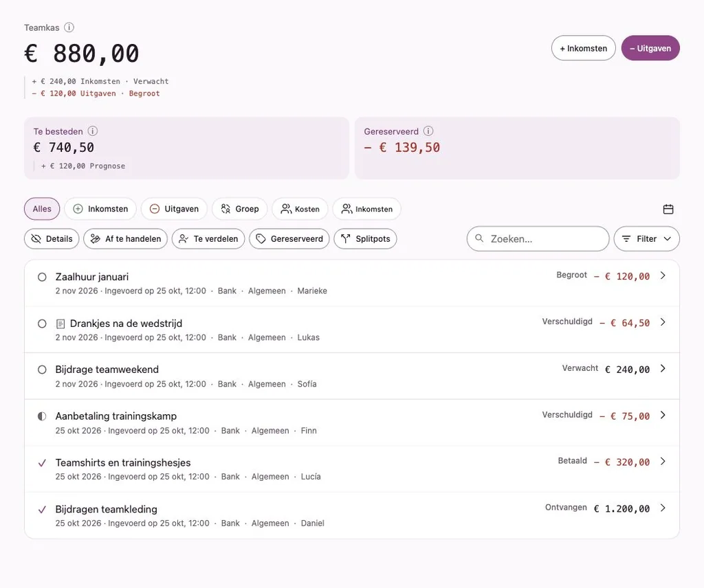
Task: Click the − € 320,00 amount
Action: point(621,462)
